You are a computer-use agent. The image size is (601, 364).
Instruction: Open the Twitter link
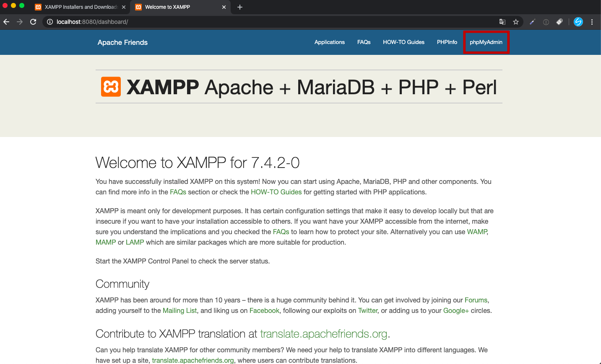coord(368,310)
